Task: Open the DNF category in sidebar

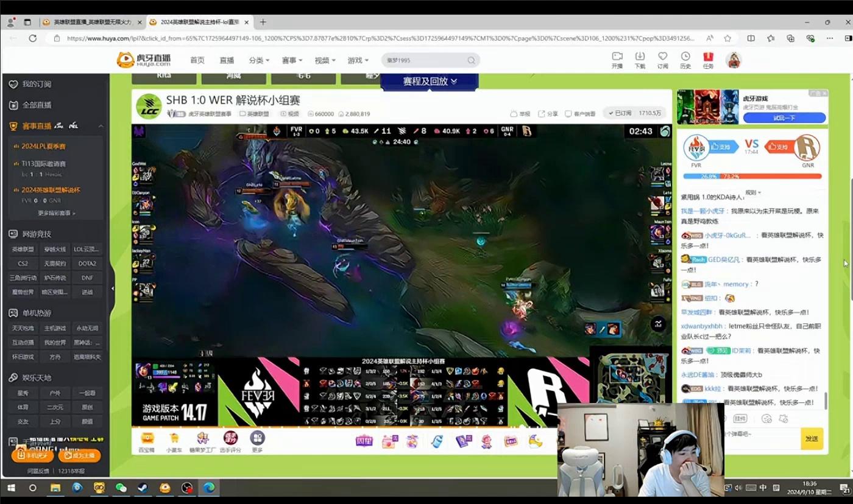Action: 87,278
